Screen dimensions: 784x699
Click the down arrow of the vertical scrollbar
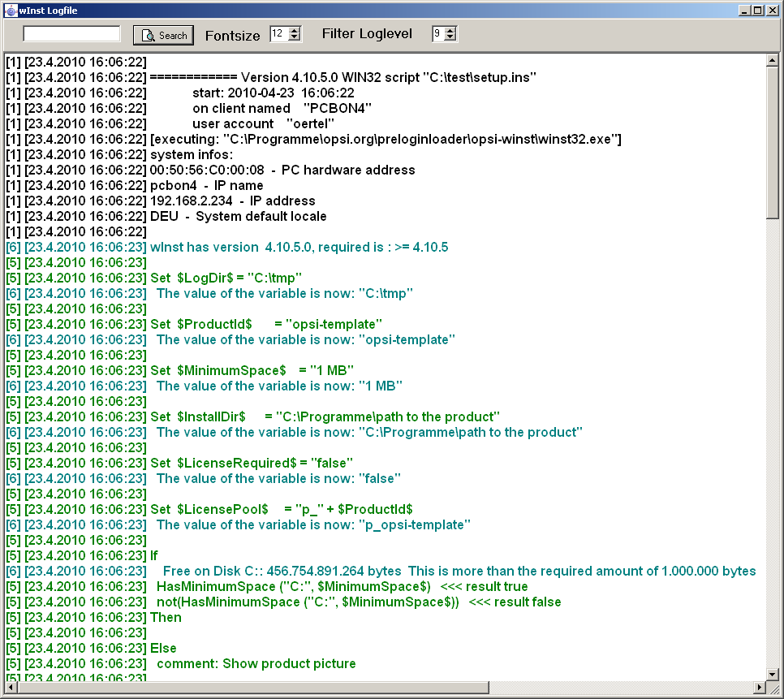click(x=773, y=674)
